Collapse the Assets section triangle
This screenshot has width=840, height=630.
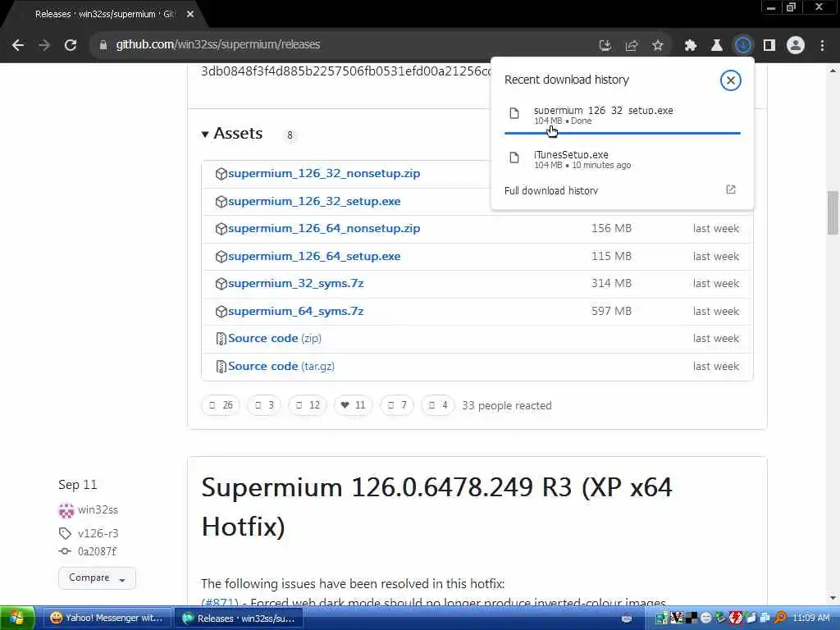204,134
